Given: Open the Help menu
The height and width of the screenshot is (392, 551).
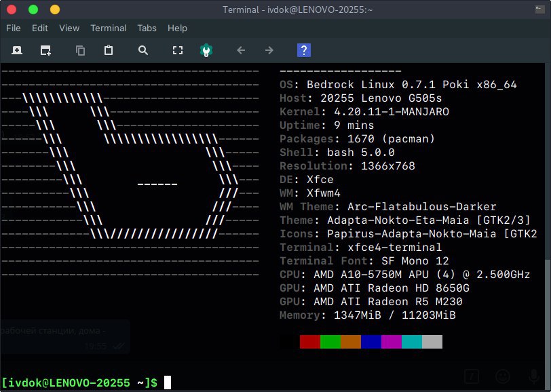Looking at the screenshot, I should pyautogui.click(x=177, y=28).
